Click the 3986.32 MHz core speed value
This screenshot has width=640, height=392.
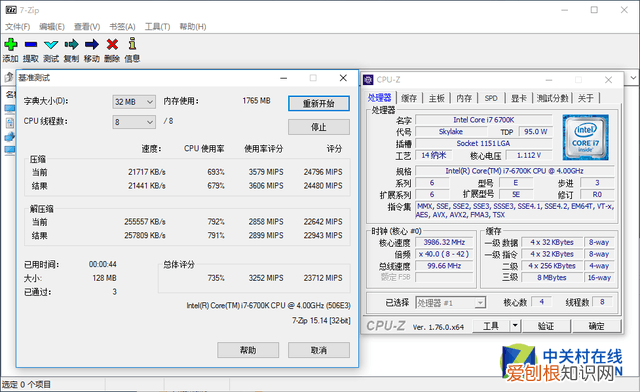(x=444, y=242)
